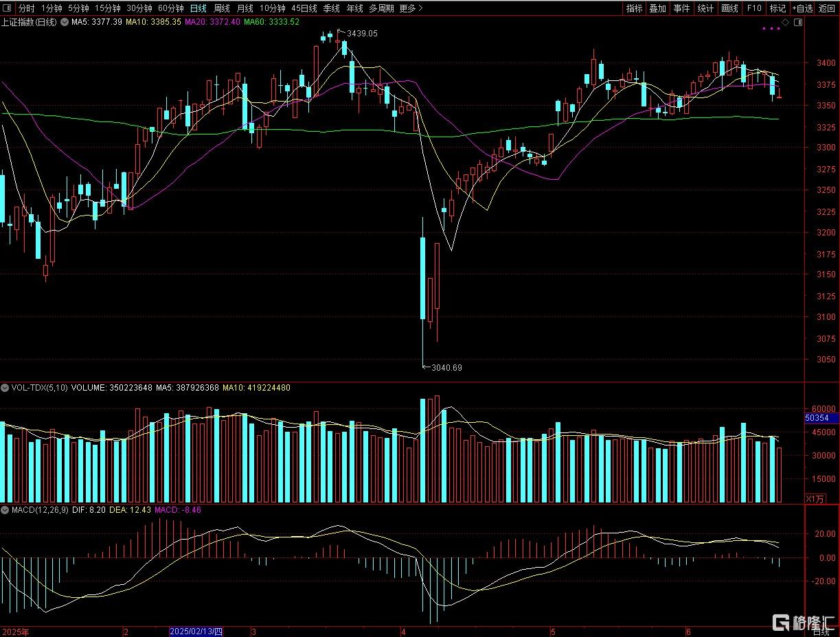Select the 30分钟 period

(x=139, y=8)
